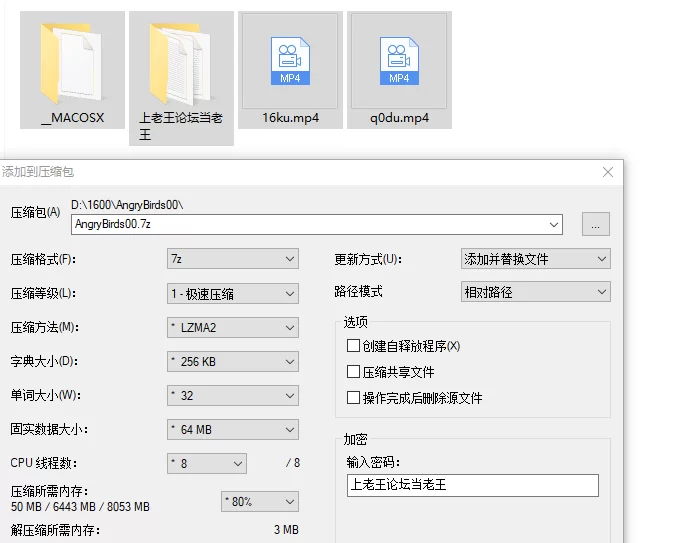This screenshot has height=543, width=694.
Task: Select the q0du.mp4 video file icon
Action: coord(399,61)
